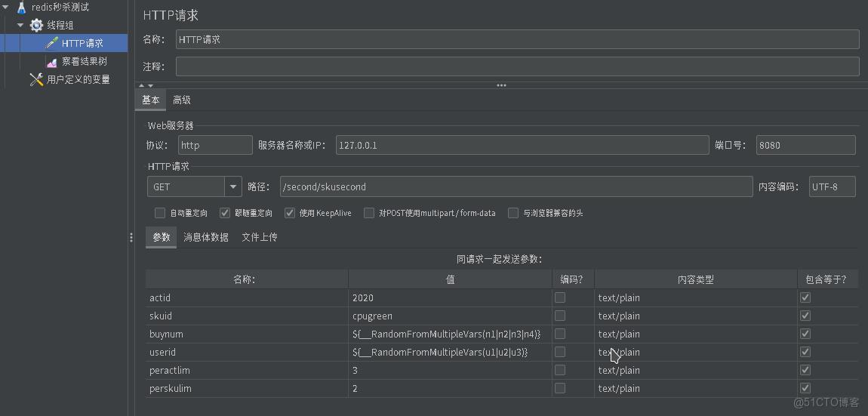Click the 线程组 gear icon
This screenshot has width=868, height=416.
[x=36, y=26]
